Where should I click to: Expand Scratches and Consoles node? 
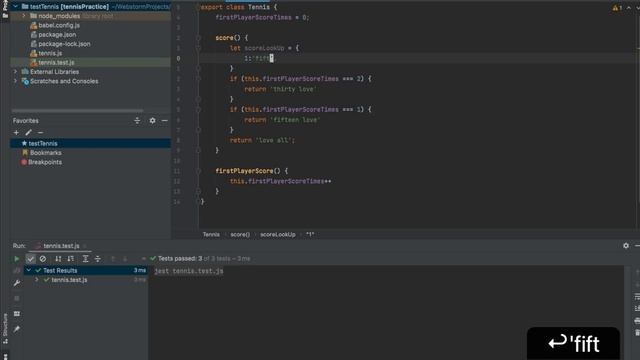click(16, 81)
